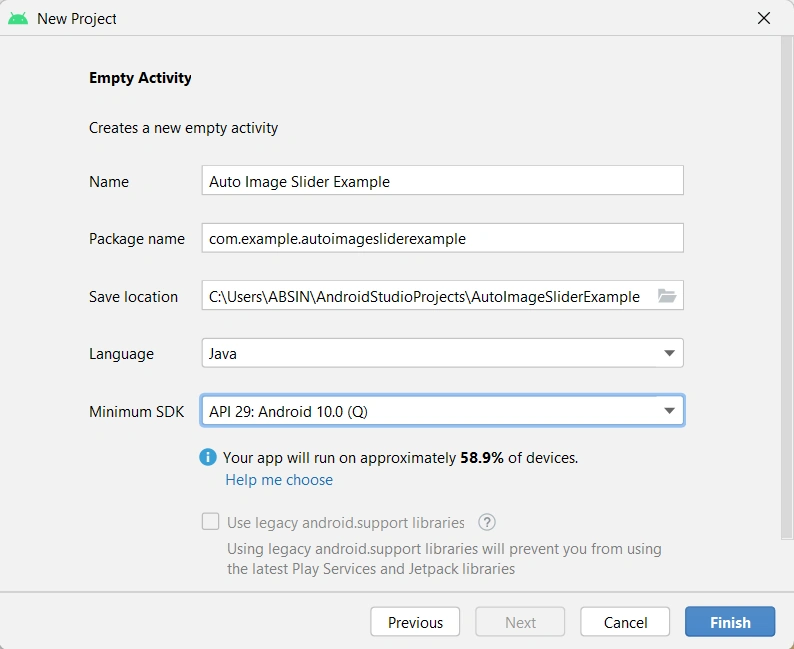Image resolution: width=794 pixels, height=649 pixels.
Task: Select the Java language combo box
Action: point(442,353)
